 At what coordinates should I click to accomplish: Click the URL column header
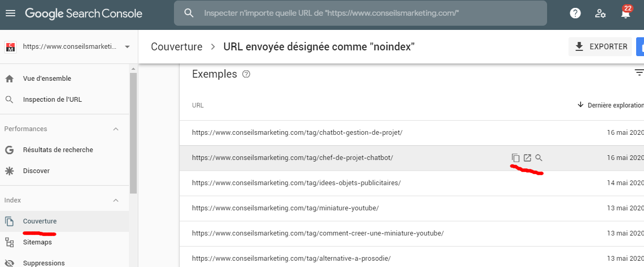[x=198, y=105]
